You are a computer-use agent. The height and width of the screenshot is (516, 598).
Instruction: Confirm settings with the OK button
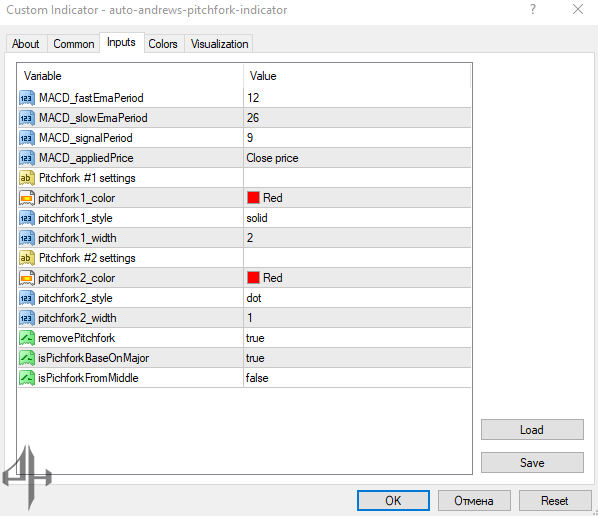click(393, 500)
